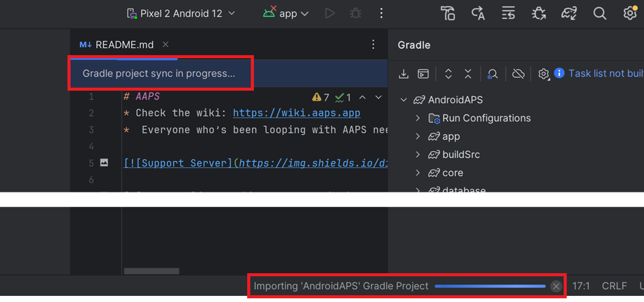This screenshot has width=644, height=302.
Task: Click the Build hammer icon in the toolbar
Action: tap(448, 13)
